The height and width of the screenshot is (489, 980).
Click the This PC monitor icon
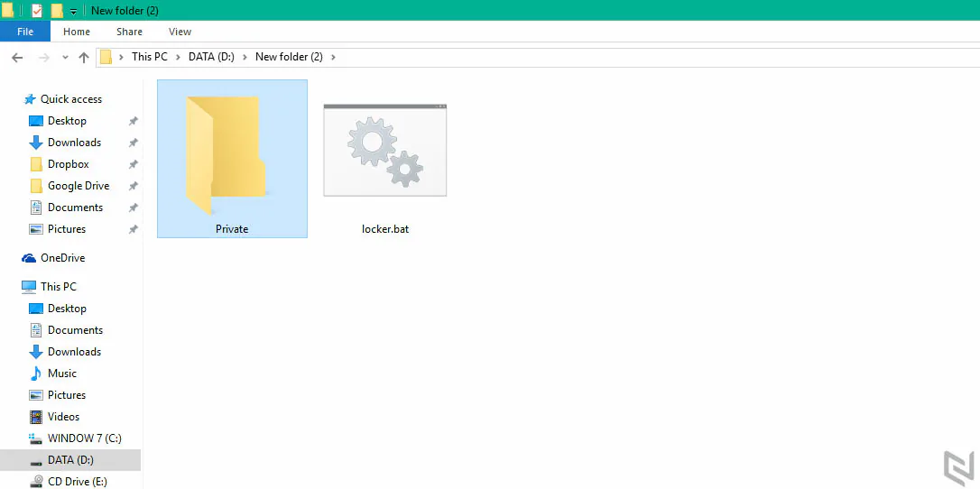pos(29,287)
